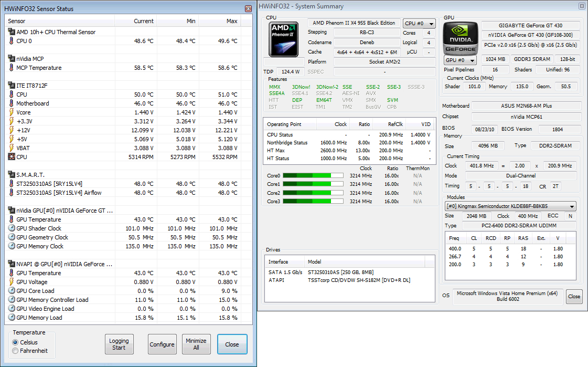Click the 12.099 V current value for +12V
This screenshot has height=367, width=588.
click(143, 130)
